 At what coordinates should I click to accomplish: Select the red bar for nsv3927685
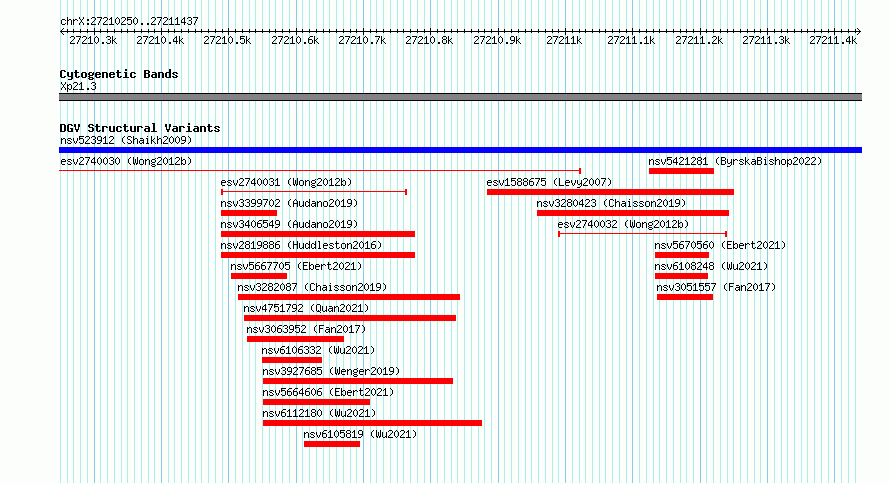point(358,381)
